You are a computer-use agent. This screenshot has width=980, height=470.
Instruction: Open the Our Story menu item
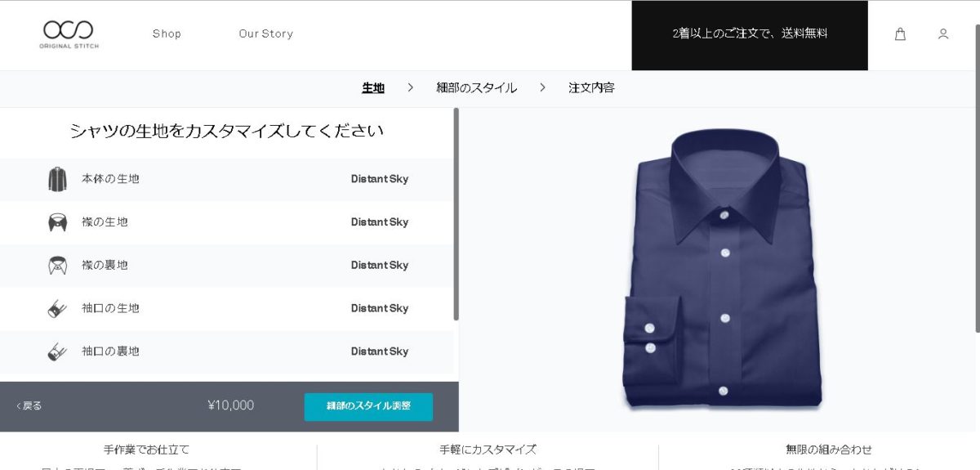coord(265,34)
